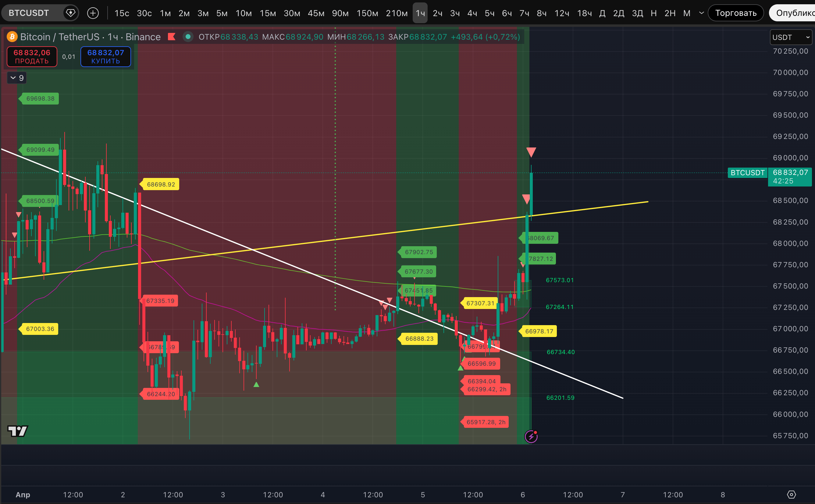Click the red ПРОДАТЬ sell button
Screen dimensions: 815x504
tap(32, 57)
